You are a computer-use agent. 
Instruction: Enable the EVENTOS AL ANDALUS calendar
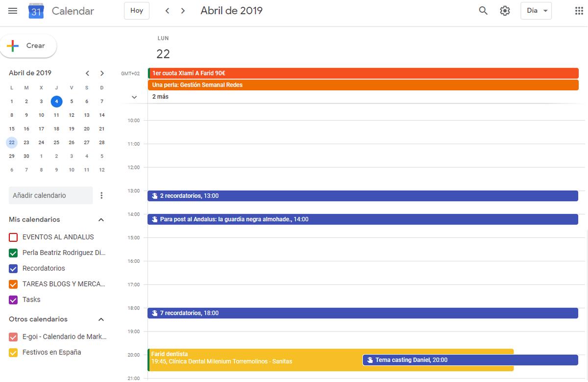point(13,237)
